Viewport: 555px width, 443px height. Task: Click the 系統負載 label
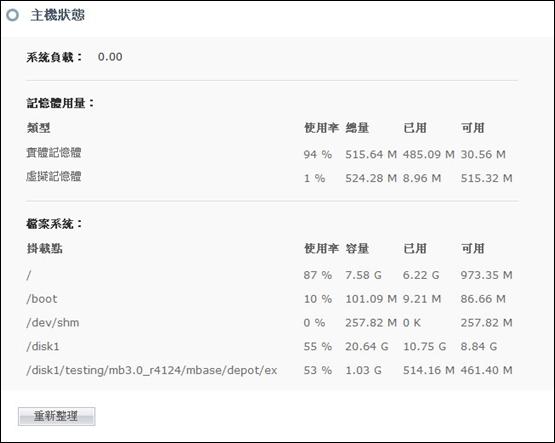(x=54, y=57)
